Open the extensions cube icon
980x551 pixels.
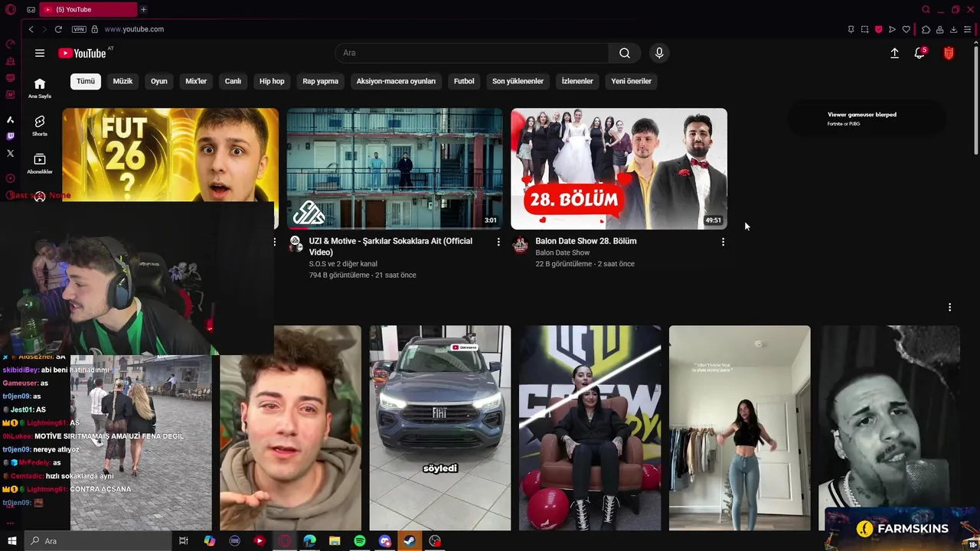(926, 29)
